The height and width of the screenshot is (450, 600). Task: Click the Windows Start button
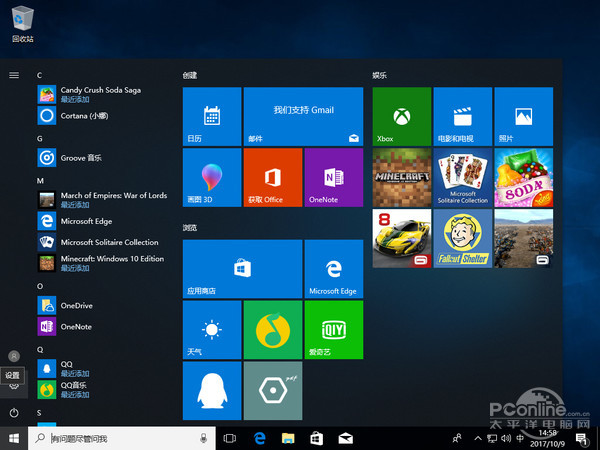tap(14, 439)
